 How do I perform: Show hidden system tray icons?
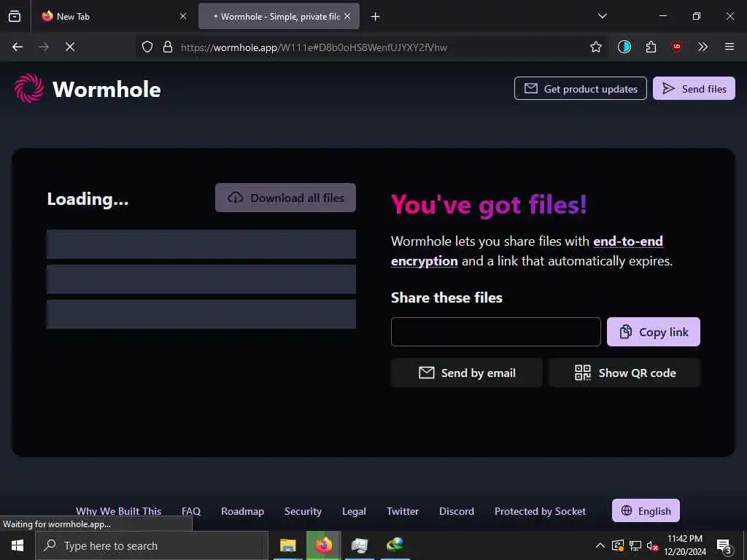(x=600, y=545)
